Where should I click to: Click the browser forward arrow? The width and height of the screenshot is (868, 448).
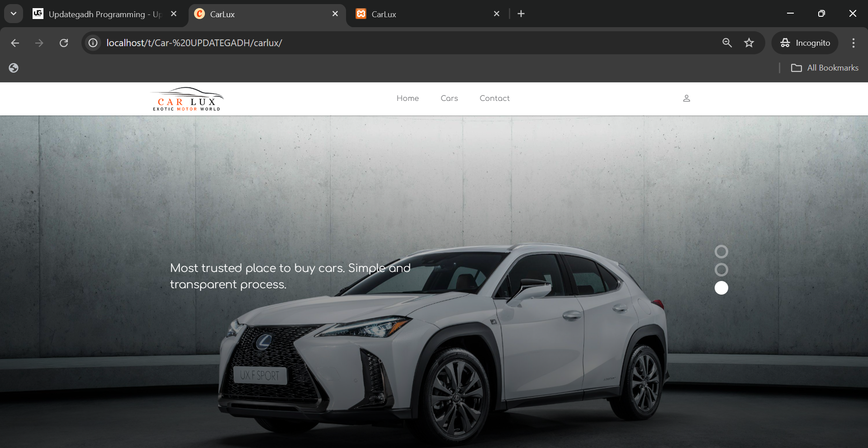pyautogui.click(x=39, y=43)
